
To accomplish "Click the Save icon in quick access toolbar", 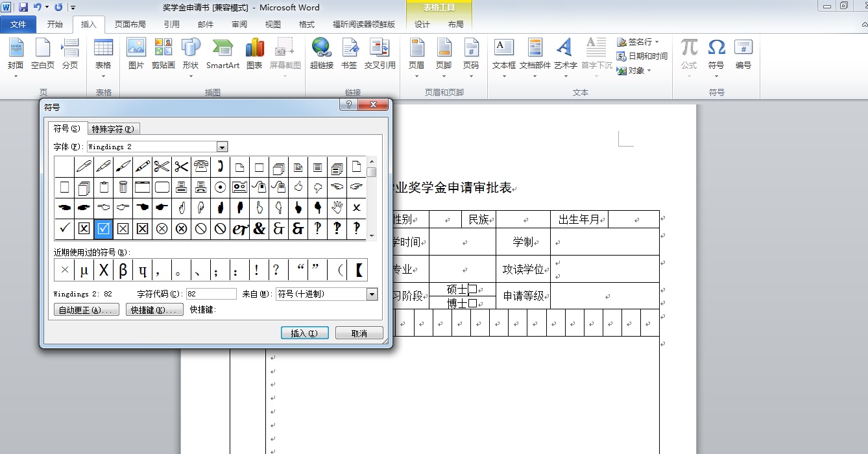I will (23, 7).
